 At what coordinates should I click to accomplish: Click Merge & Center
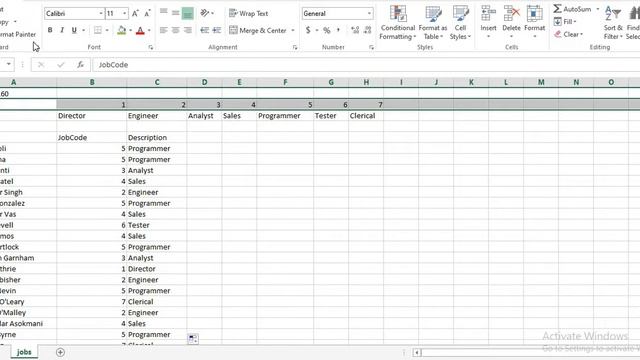point(258,30)
